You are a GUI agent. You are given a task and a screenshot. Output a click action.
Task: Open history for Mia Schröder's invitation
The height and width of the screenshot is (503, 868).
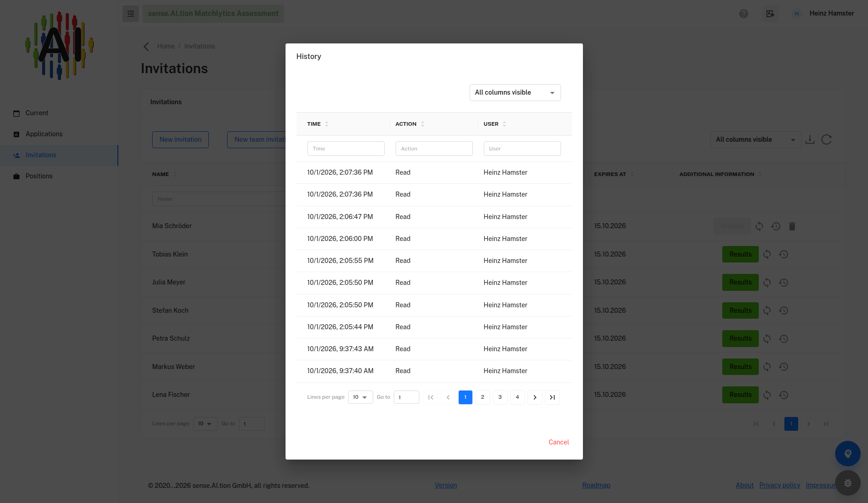point(776,226)
